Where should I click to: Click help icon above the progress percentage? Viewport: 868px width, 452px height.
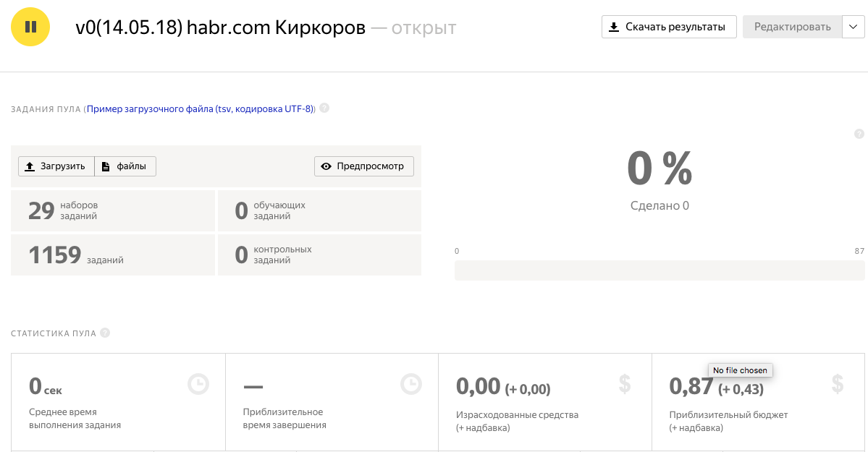click(859, 134)
